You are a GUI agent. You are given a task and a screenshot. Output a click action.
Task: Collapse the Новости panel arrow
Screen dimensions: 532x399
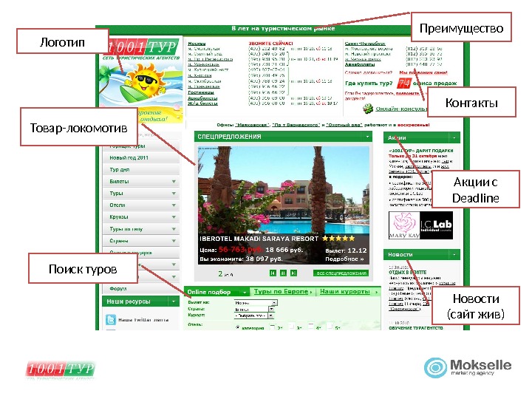tap(454, 254)
